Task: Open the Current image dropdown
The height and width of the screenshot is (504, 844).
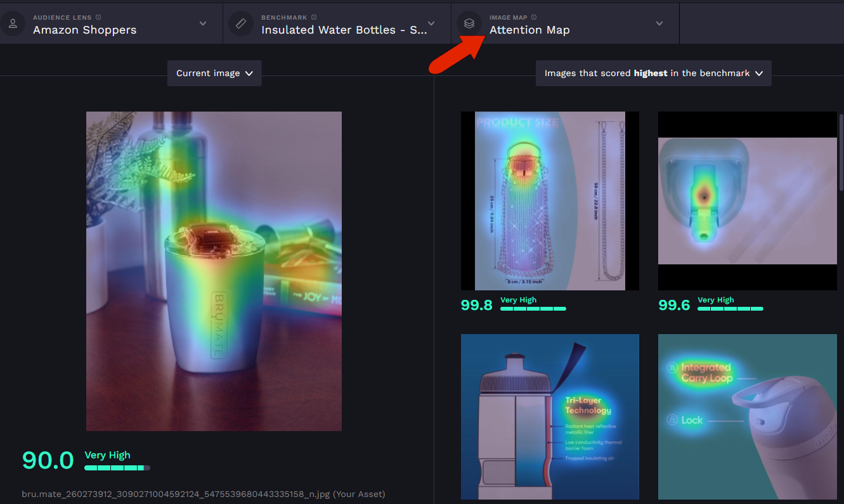Action: [x=214, y=74]
